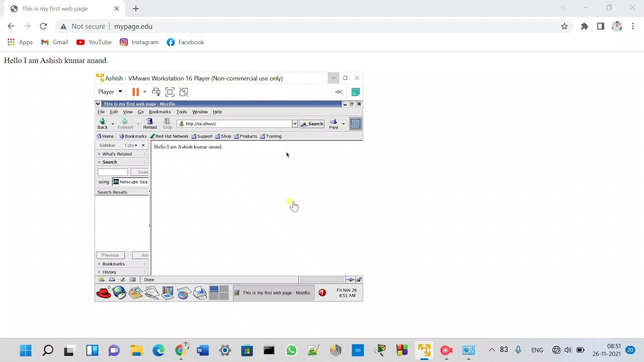Open Support bookmark in Mozilla toolbar

click(x=202, y=136)
